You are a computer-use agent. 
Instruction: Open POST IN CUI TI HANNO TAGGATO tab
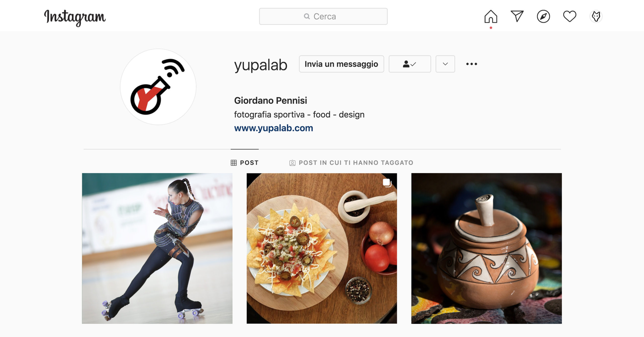(351, 163)
